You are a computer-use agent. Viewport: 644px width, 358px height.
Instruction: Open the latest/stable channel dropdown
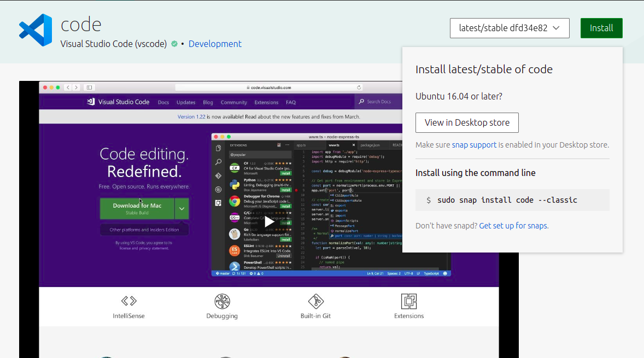click(510, 28)
